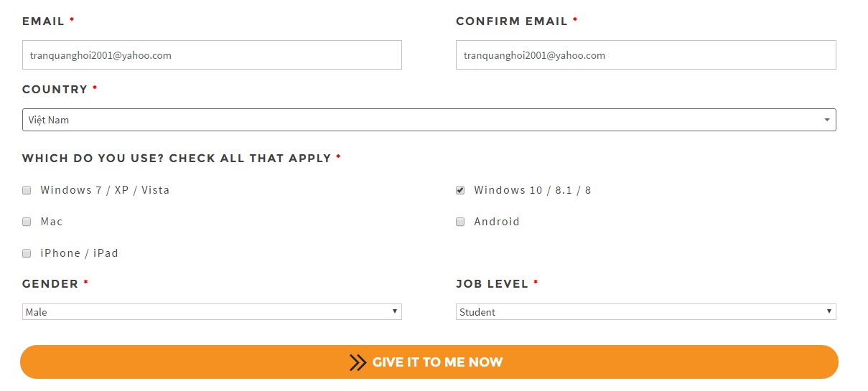Enable the Windows 7 / XP / Vista checkbox
This screenshot has width=868, height=391.
27,190
